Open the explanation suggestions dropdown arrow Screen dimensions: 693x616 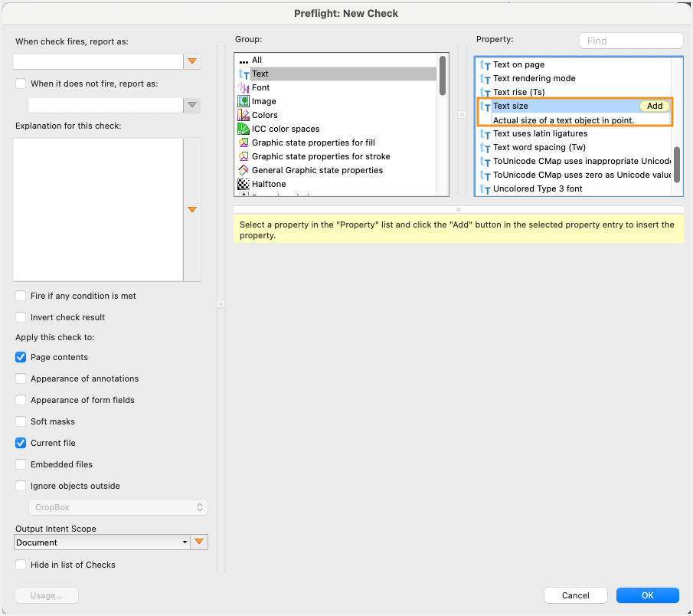[192, 208]
